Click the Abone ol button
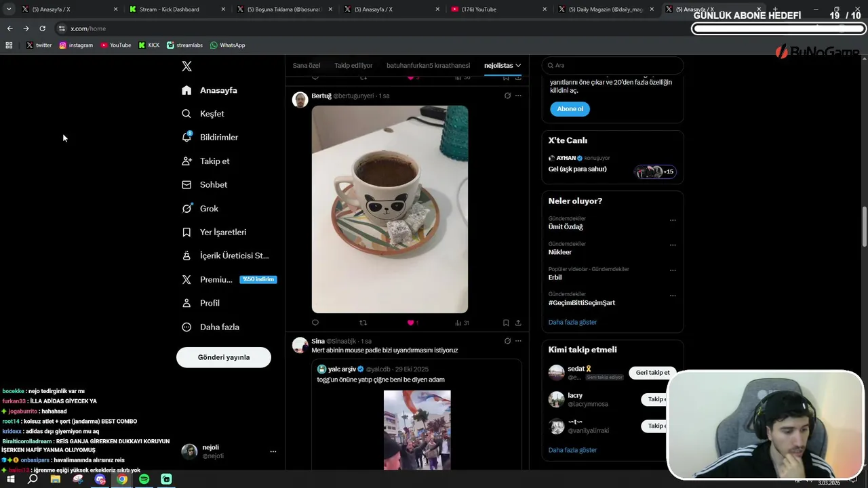 570,108
